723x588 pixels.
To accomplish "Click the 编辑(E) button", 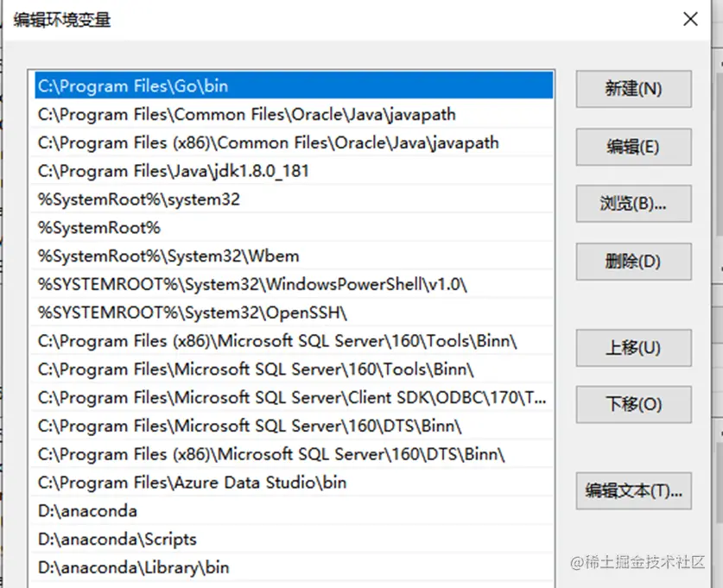I will pyautogui.click(x=633, y=147).
